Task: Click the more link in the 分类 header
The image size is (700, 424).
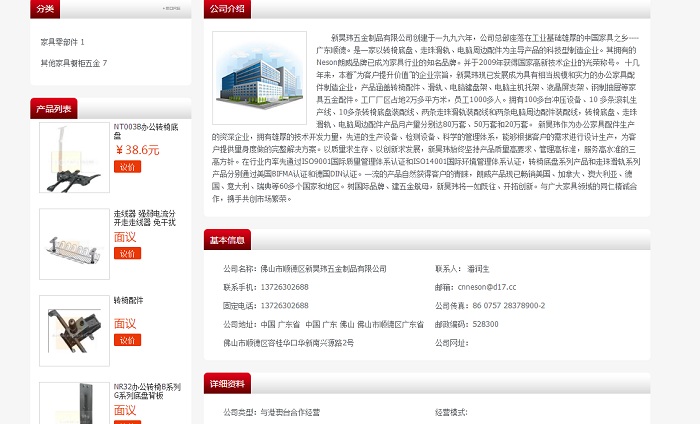Action: (171, 9)
